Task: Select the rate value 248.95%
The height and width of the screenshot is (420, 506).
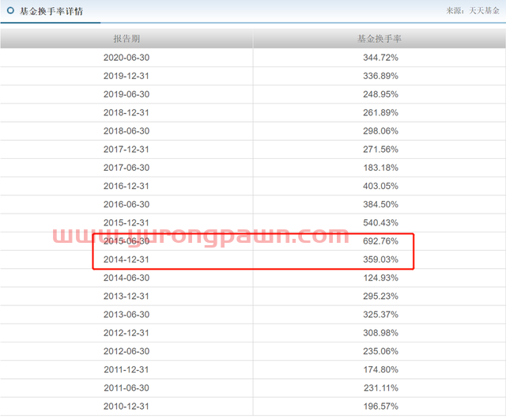Action: pyautogui.click(x=380, y=94)
